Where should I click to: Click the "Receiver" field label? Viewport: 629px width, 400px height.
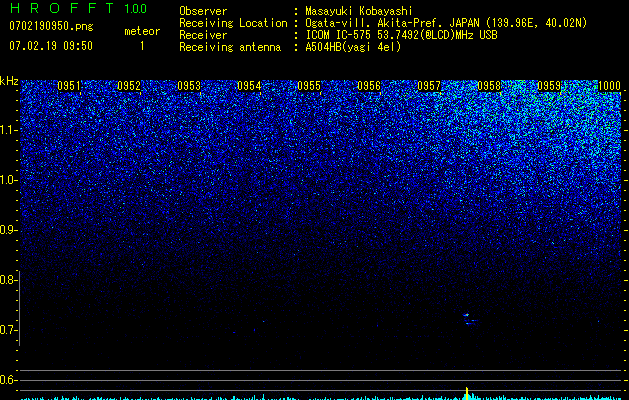[x=203, y=35]
